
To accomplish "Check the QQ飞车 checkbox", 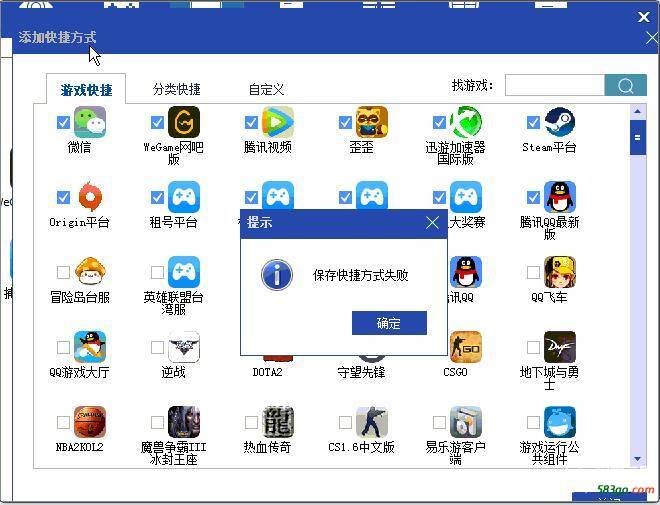I will click(x=533, y=272).
